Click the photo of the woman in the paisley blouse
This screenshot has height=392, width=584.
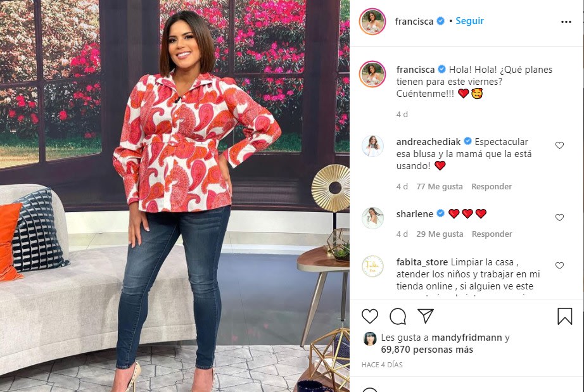[175, 196]
